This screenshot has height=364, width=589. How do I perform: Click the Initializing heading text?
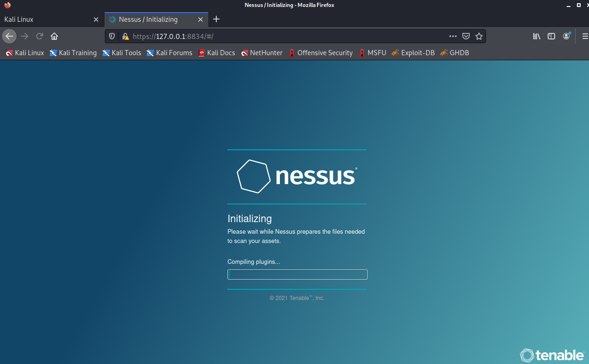(x=250, y=219)
